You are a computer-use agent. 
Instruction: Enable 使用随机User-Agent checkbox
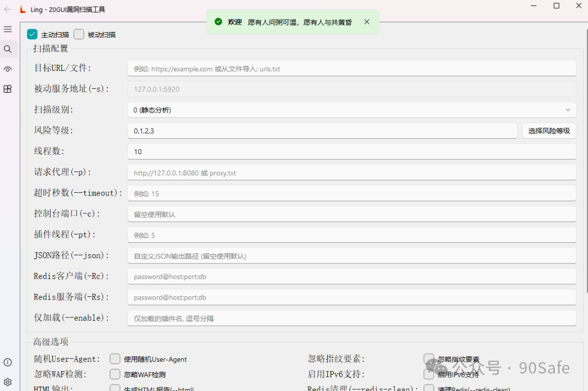(x=115, y=359)
